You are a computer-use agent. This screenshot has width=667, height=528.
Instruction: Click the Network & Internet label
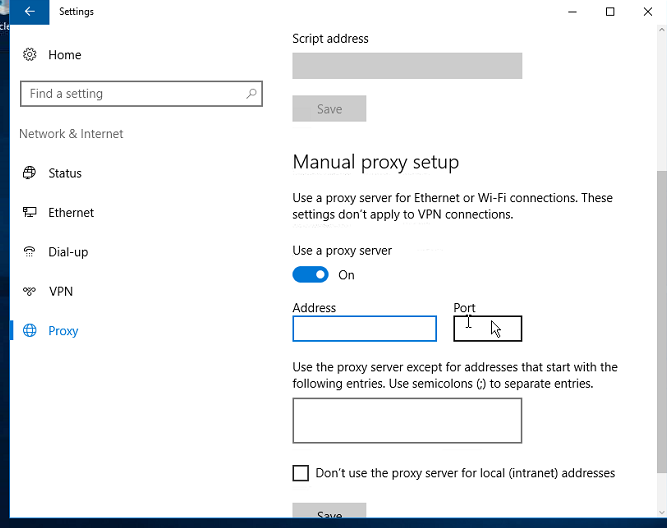pyautogui.click(x=71, y=134)
